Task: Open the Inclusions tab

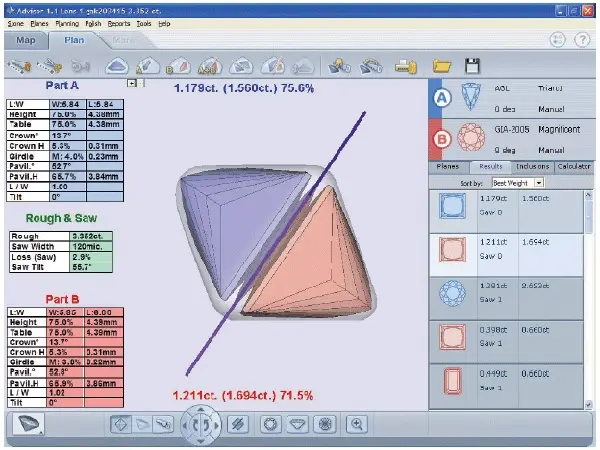Action: coord(532,166)
